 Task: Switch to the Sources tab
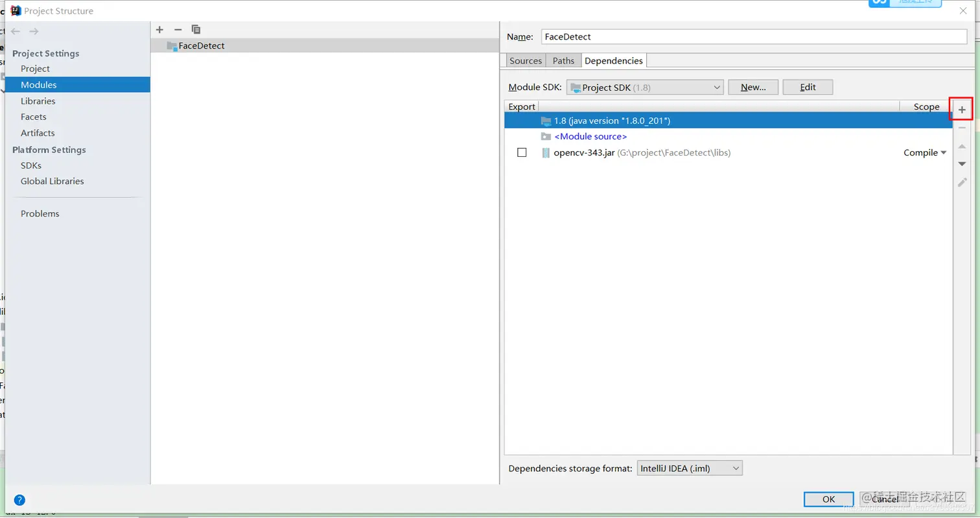pos(526,60)
